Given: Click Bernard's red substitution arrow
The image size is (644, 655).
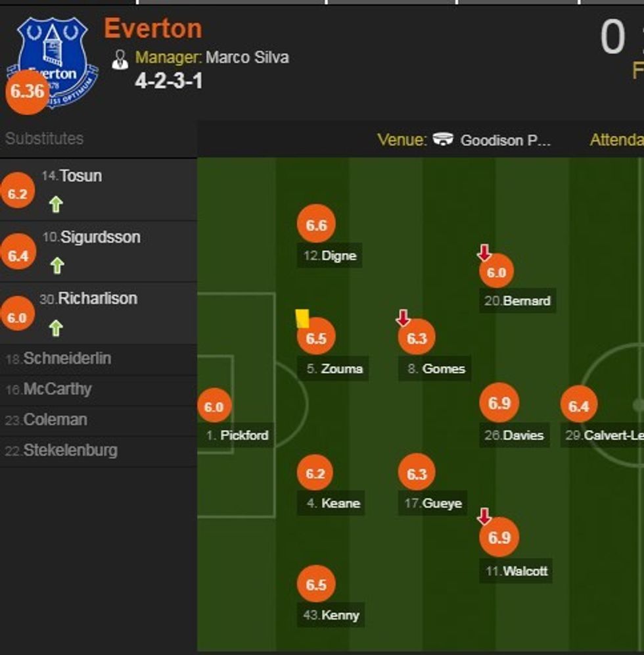Looking at the screenshot, I should click(484, 253).
